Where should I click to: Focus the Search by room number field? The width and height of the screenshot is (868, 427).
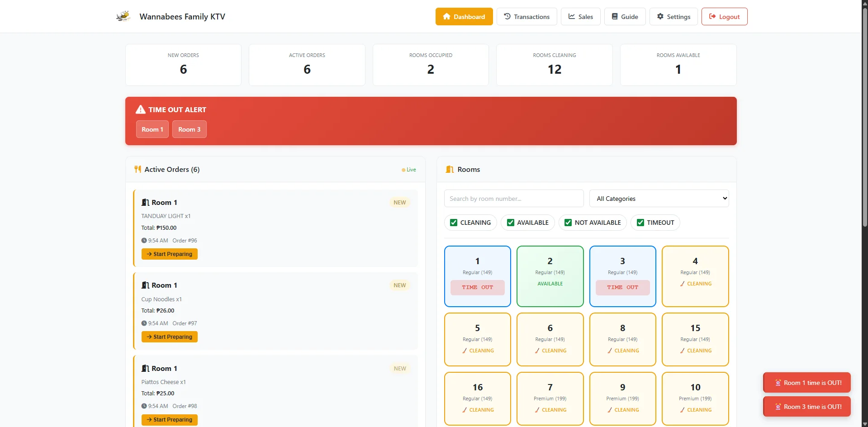tap(514, 199)
